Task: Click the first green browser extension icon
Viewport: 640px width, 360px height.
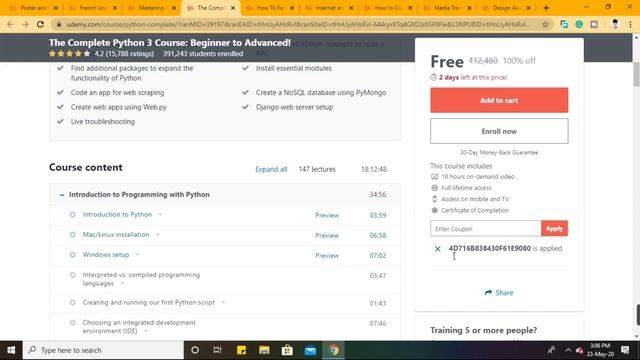Action: [564, 24]
